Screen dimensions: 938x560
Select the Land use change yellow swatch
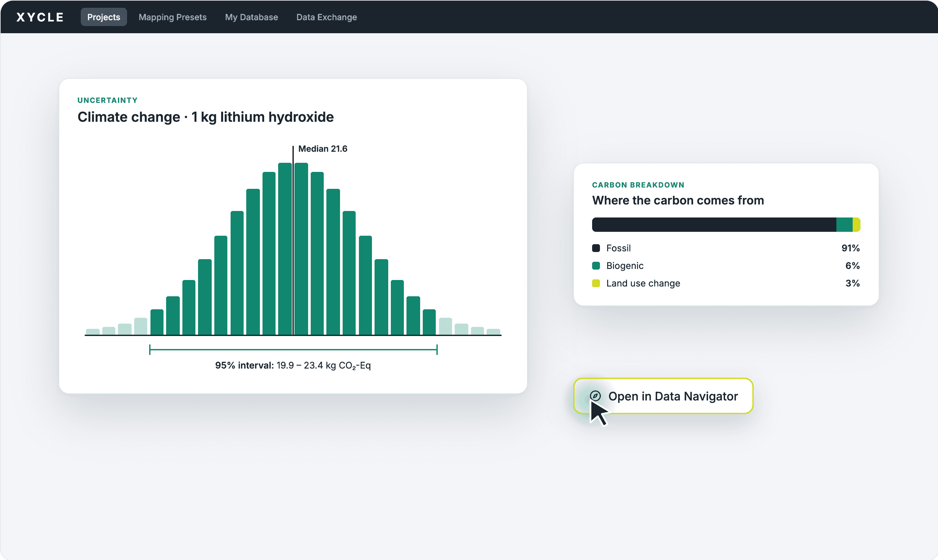596,283
